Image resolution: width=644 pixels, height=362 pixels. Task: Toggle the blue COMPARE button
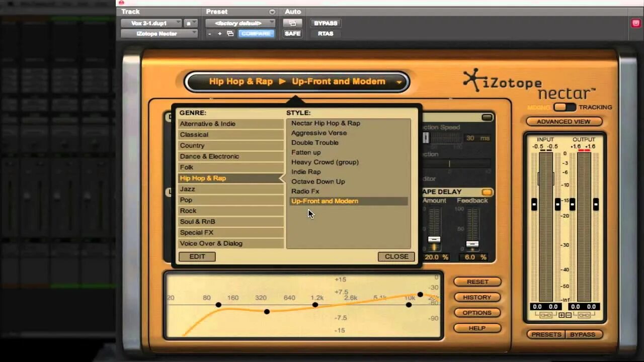[256, 34]
